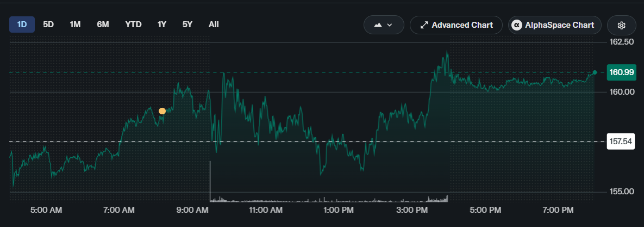The width and height of the screenshot is (644, 227).
Task: Click the 7:00 AM time axis label
Action: 118,210
